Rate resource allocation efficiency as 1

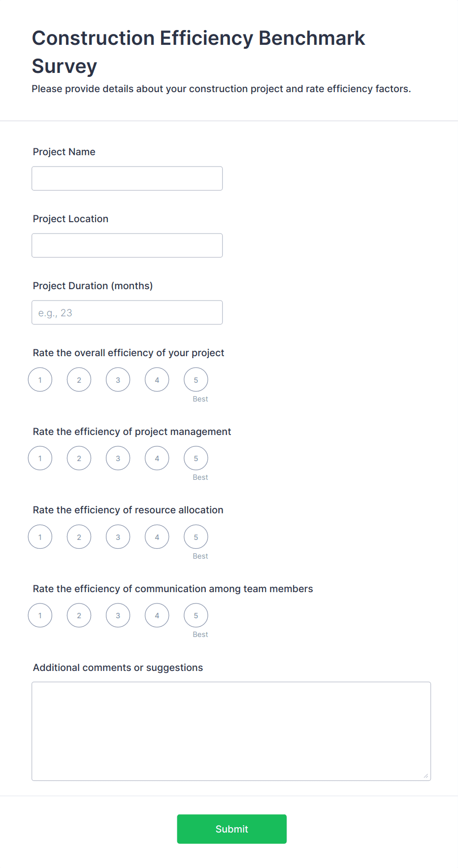pos(40,537)
